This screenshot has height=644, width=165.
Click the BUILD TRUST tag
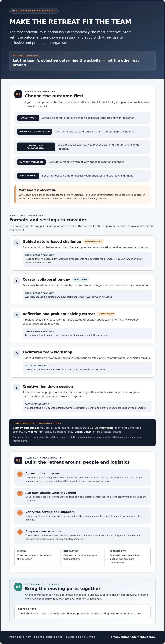28,118
